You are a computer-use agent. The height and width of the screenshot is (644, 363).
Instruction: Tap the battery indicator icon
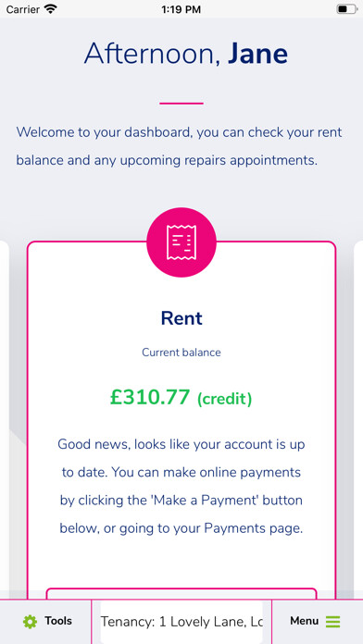(346, 9)
